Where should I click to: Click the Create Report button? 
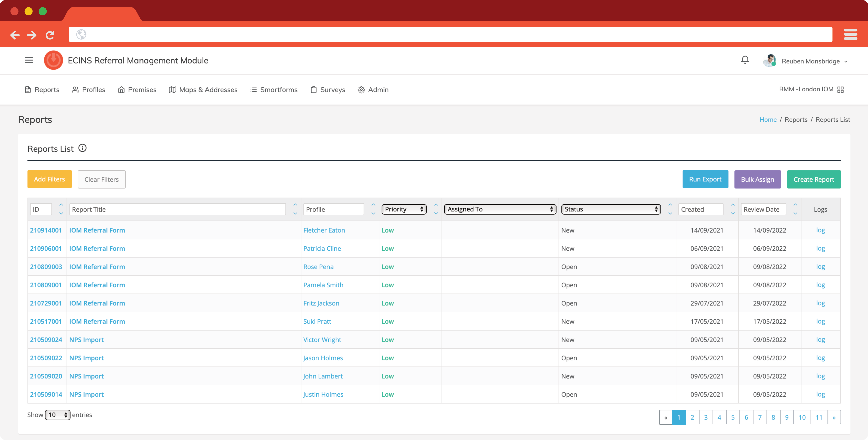pyautogui.click(x=813, y=179)
